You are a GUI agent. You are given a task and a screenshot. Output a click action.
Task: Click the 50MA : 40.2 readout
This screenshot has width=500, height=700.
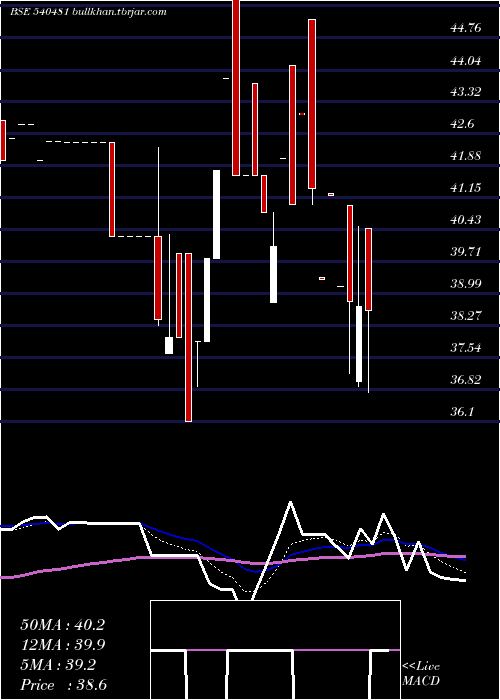[x=62, y=625]
